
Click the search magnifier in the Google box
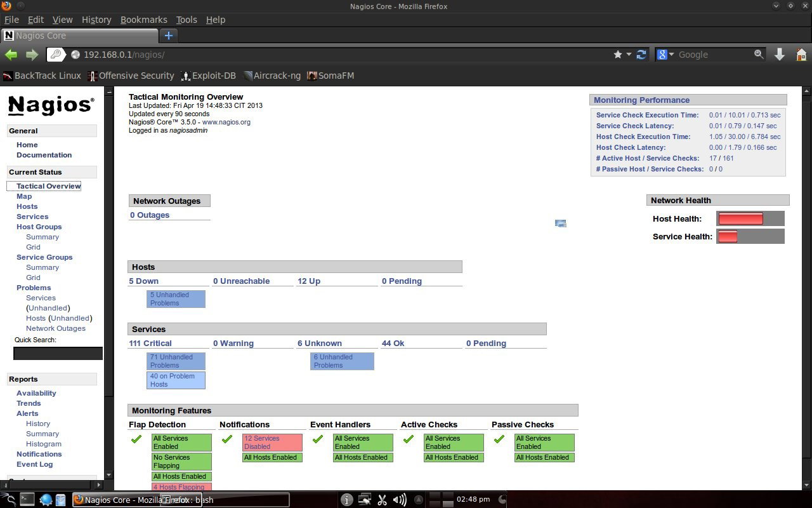pyautogui.click(x=759, y=55)
